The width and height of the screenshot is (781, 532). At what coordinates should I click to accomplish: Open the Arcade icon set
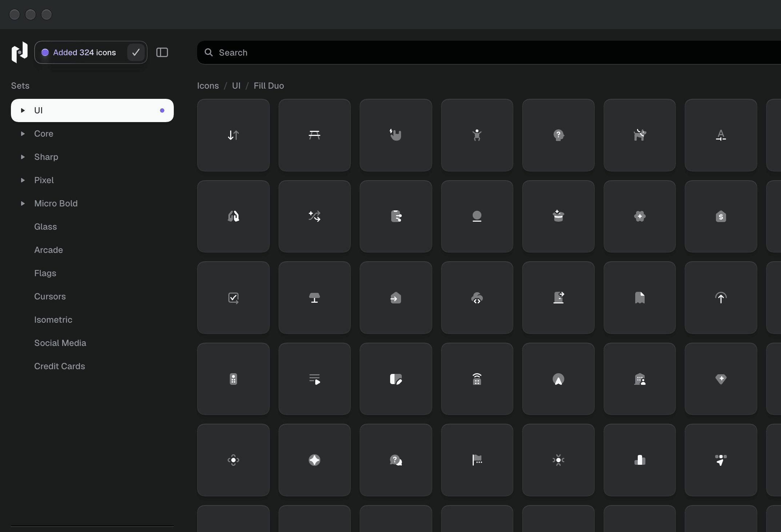[92, 250]
